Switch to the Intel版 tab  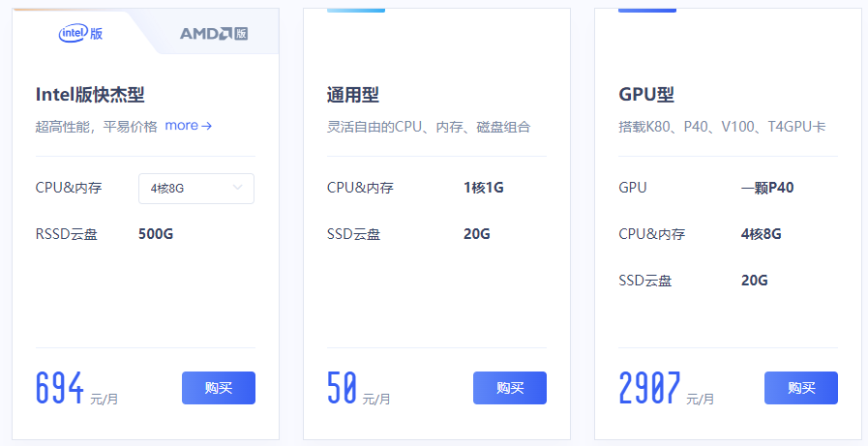[x=81, y=33]
